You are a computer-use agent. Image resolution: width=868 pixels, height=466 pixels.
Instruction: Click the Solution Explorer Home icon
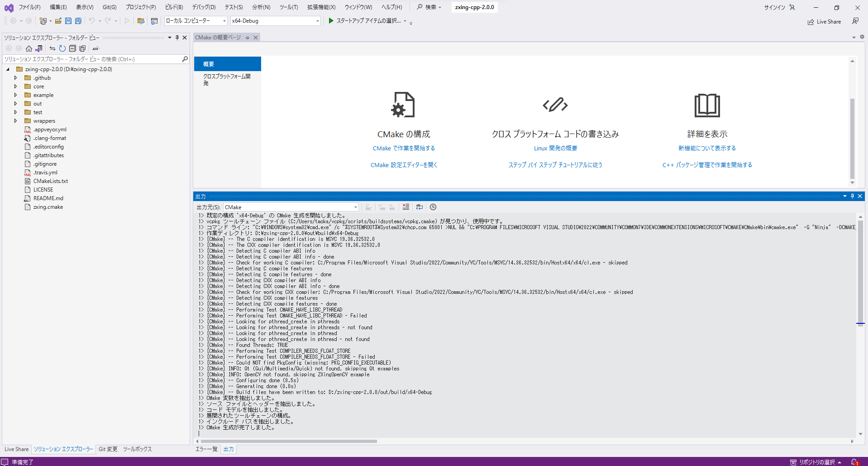point(29,48)
